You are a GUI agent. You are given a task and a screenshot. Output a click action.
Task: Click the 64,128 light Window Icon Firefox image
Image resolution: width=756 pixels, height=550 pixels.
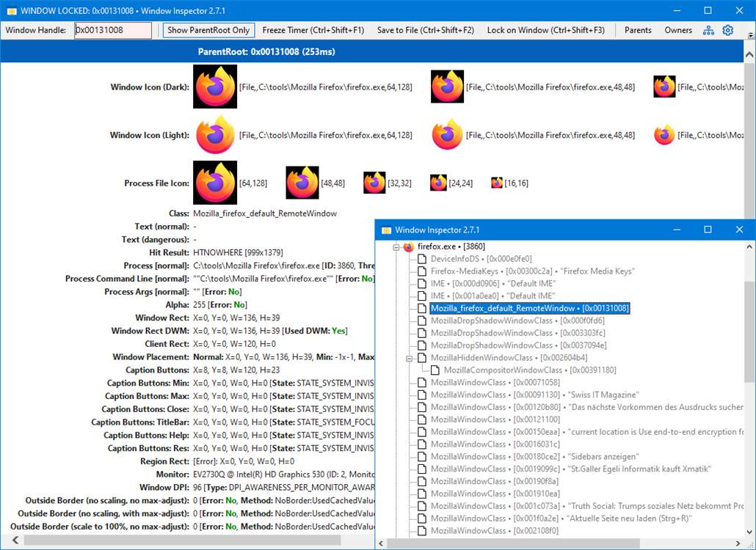tap(215, 135)
